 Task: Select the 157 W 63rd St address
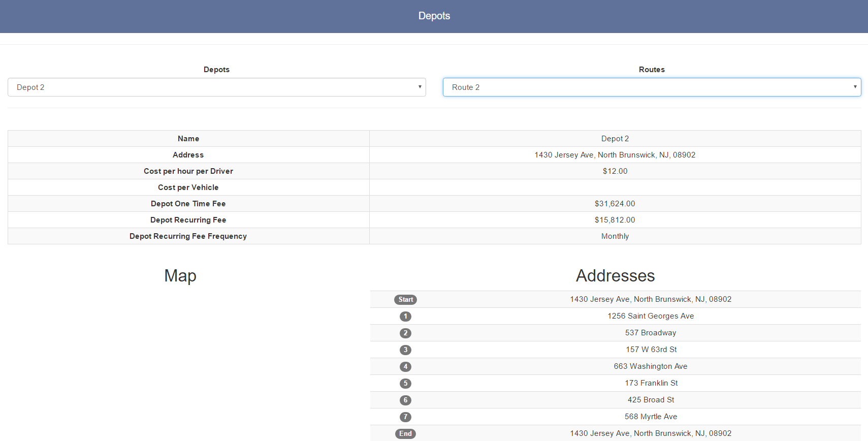click(x=651, y=350)
